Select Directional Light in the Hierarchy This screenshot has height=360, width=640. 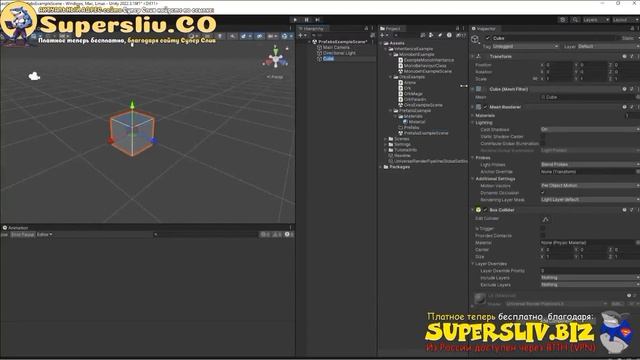pyautogui.click(x=339, y=53)
